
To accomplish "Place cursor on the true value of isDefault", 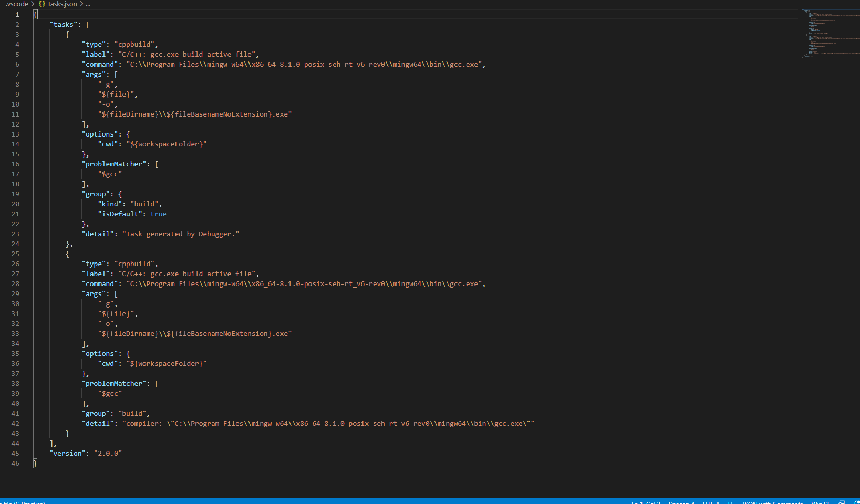I will pyautogui.click(x=158, y=214).
